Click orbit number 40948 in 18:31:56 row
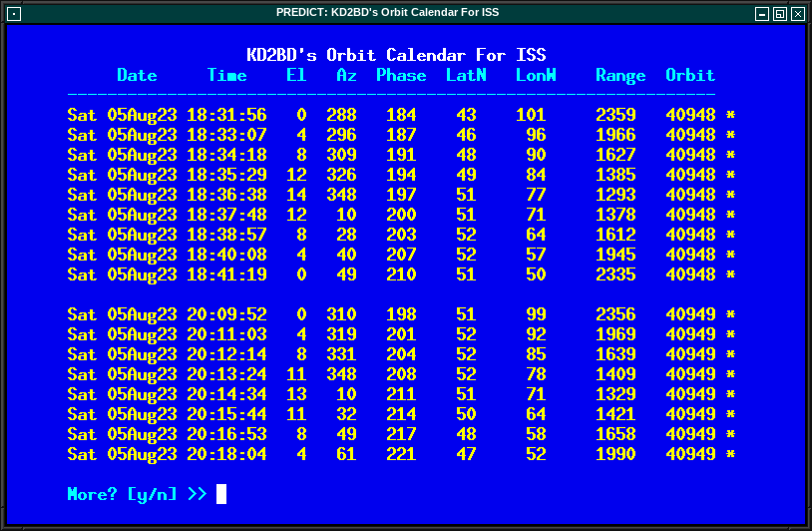 click(x=690, y=115)
